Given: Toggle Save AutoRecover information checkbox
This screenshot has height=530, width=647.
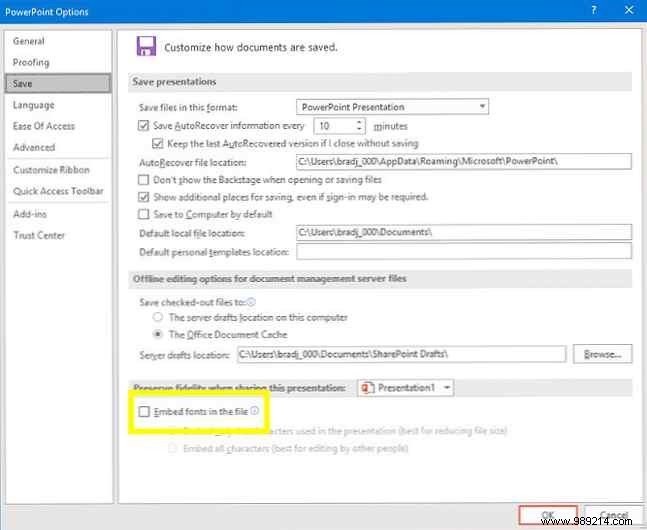Looking at the screenshot, I should point(143,125).
